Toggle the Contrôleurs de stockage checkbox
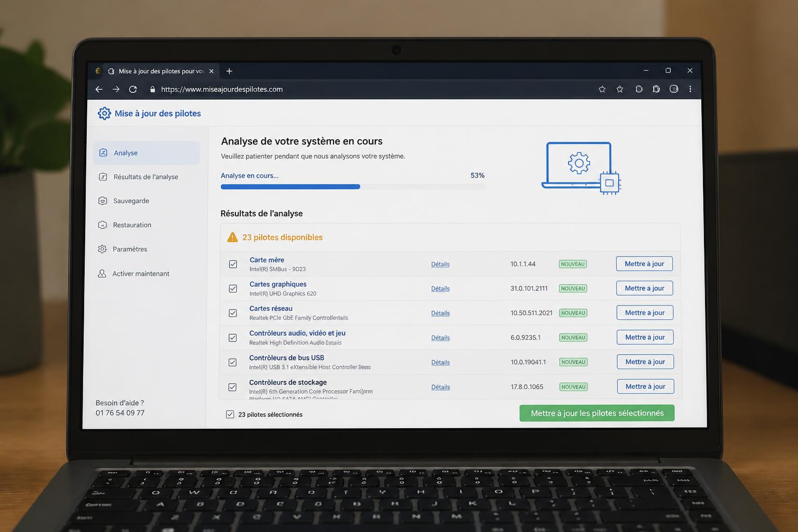 tap(232, 387)
